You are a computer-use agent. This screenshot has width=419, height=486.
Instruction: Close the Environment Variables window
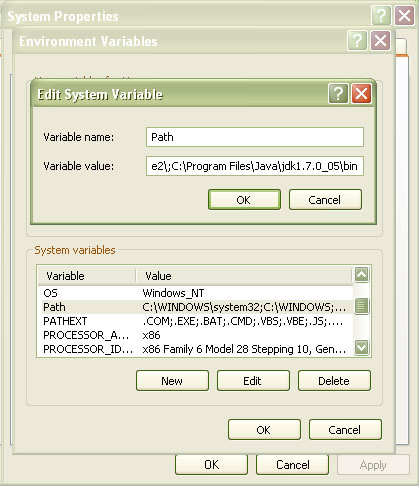(x=380, y=41)
